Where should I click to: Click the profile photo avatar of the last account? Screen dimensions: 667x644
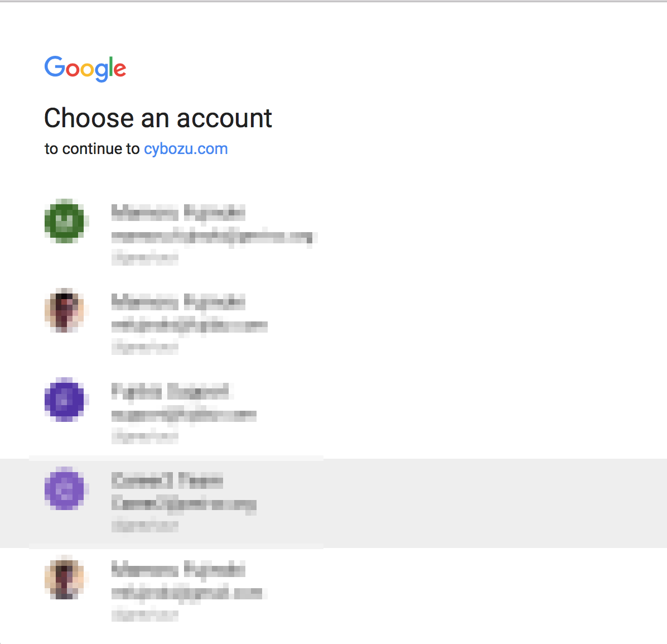click(x=65, y=578)
